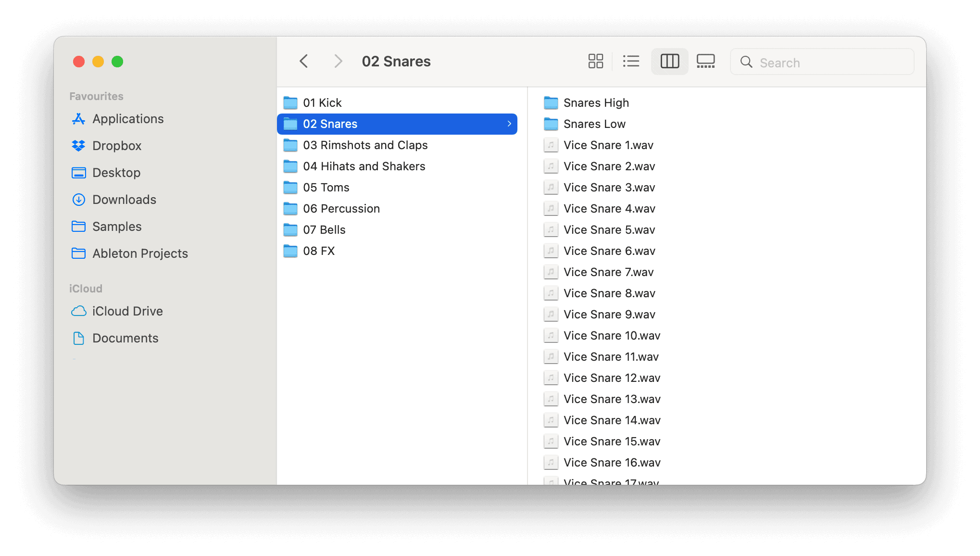Select the 03 Rimshots and Claps folder
Viewport: 980px width, 556px height.
pyautogui.click(x=365, y=145)
